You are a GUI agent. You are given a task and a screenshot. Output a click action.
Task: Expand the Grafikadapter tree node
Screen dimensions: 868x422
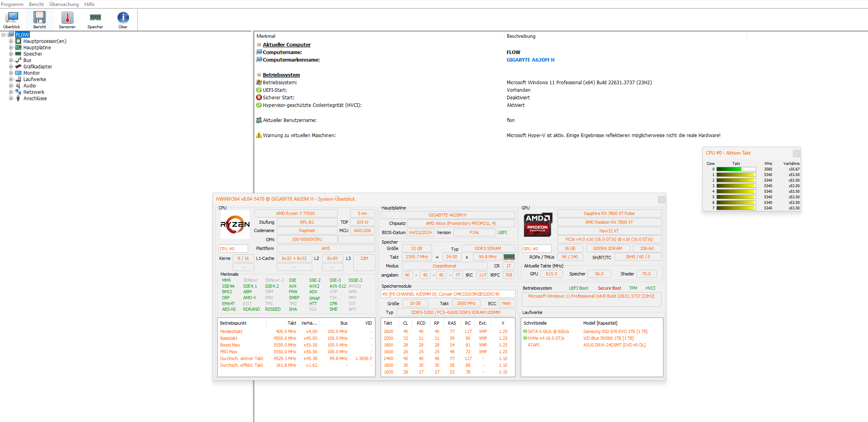click(11, 67)
